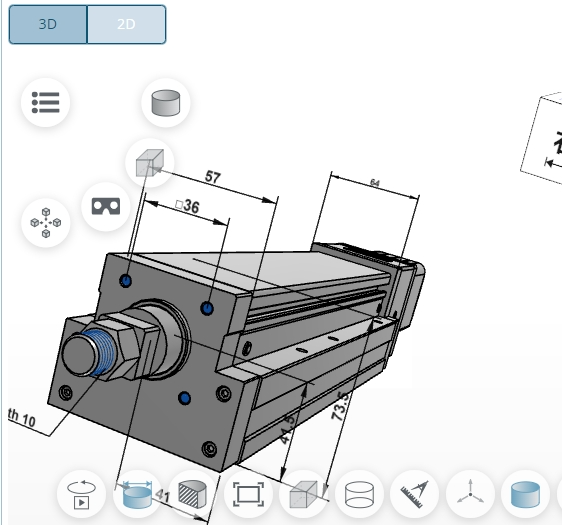
Task: Click the □36 dimension label
Action: pyautogui.click(x=187, y=206)
